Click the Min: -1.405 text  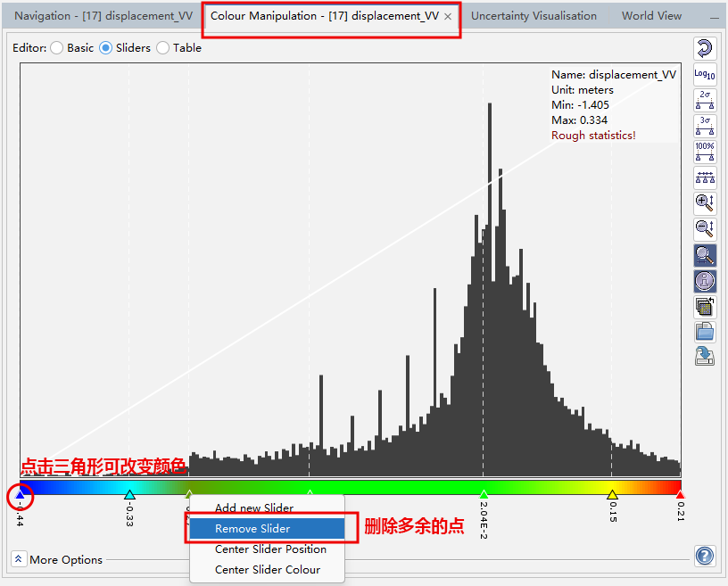(580, 105)
